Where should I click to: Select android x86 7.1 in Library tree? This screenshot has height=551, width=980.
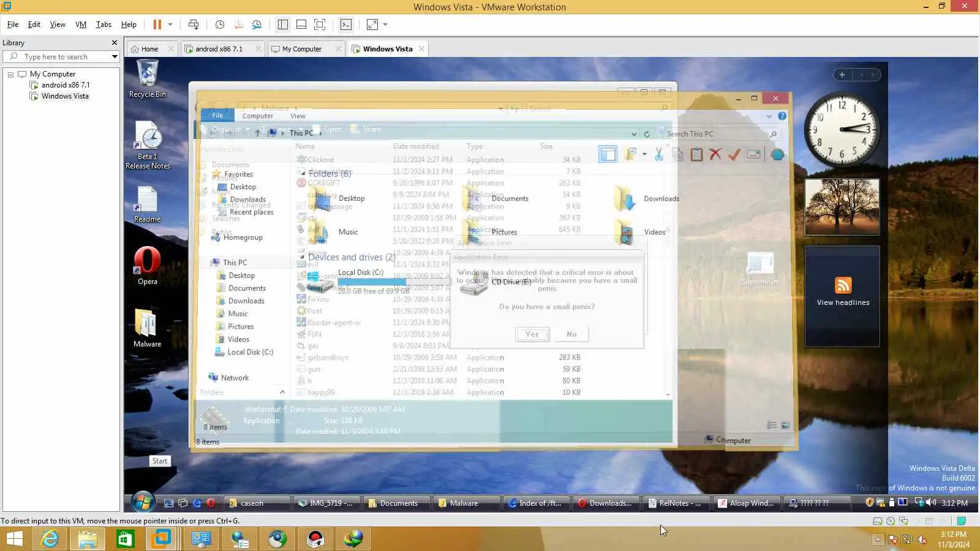click(x=66, y=85)
